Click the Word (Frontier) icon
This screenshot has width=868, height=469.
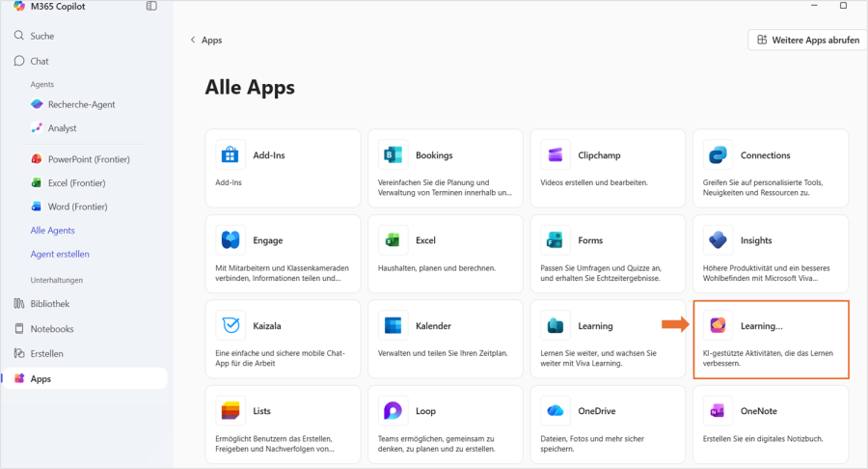[x=37, y=207]
